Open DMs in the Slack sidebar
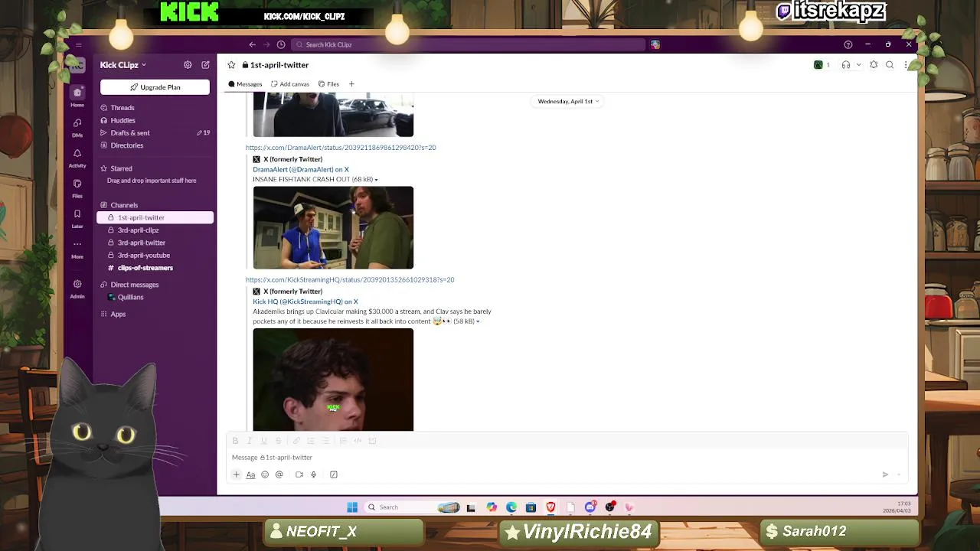 click(x=77, y=127)
